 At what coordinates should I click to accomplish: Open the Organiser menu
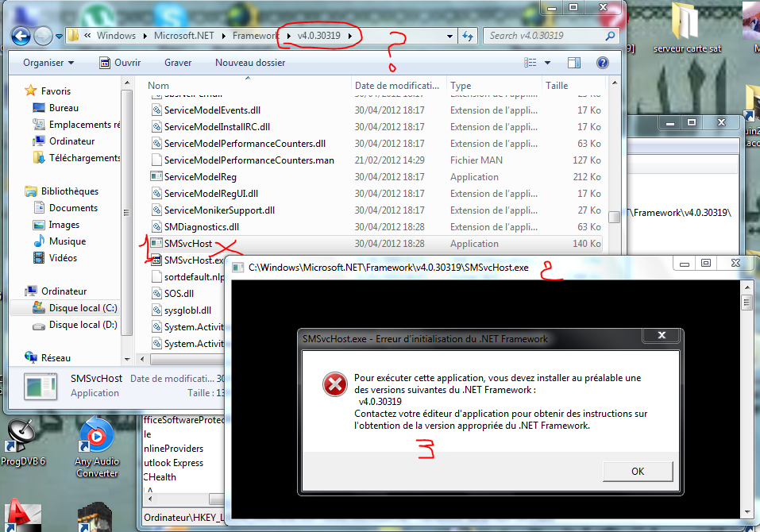(x=48, y=63)
